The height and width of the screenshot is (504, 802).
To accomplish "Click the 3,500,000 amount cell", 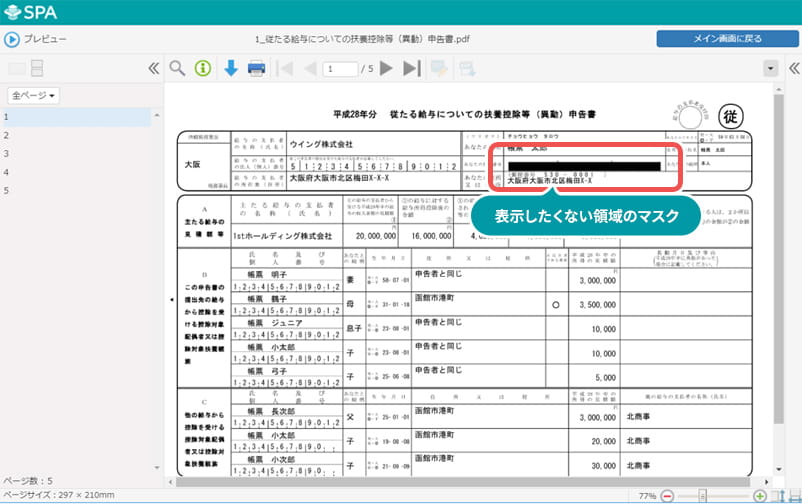I will tap(597, 305).
